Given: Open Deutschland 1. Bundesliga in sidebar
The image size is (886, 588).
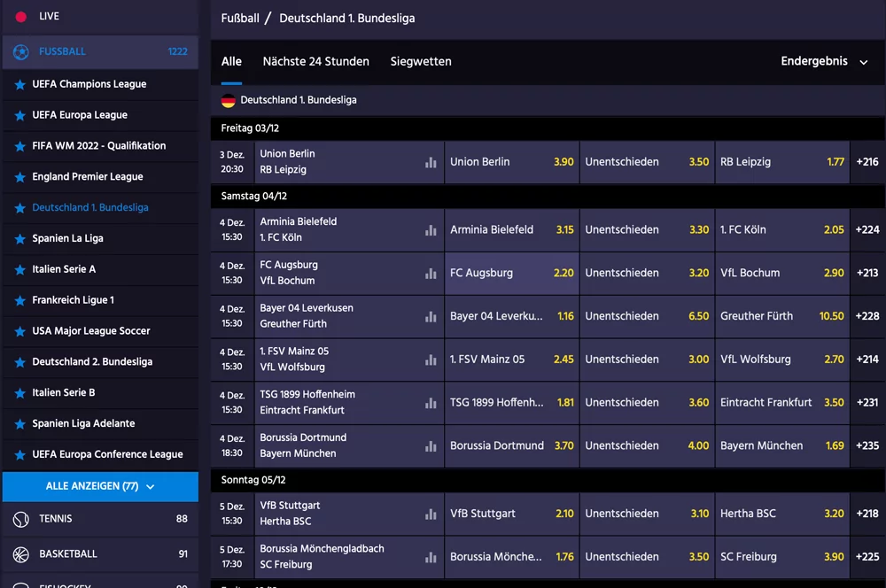Looking at the screenshot, I should [100, 208].
